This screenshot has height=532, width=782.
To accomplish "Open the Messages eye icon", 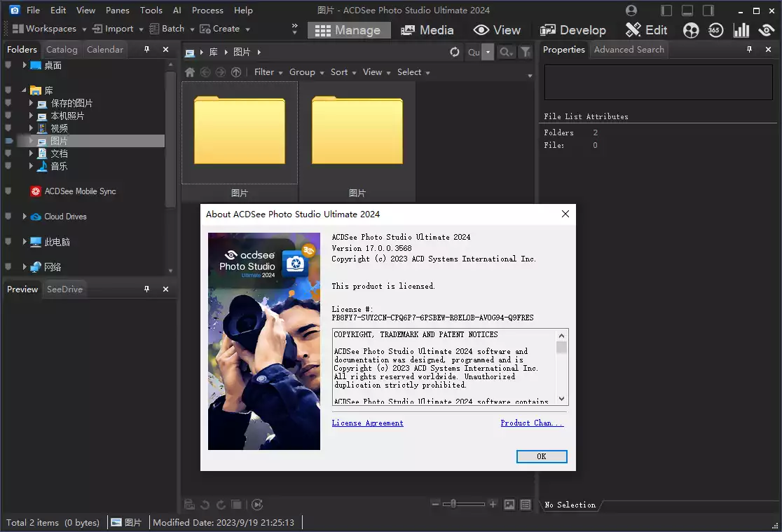I will tap(766, 30).
